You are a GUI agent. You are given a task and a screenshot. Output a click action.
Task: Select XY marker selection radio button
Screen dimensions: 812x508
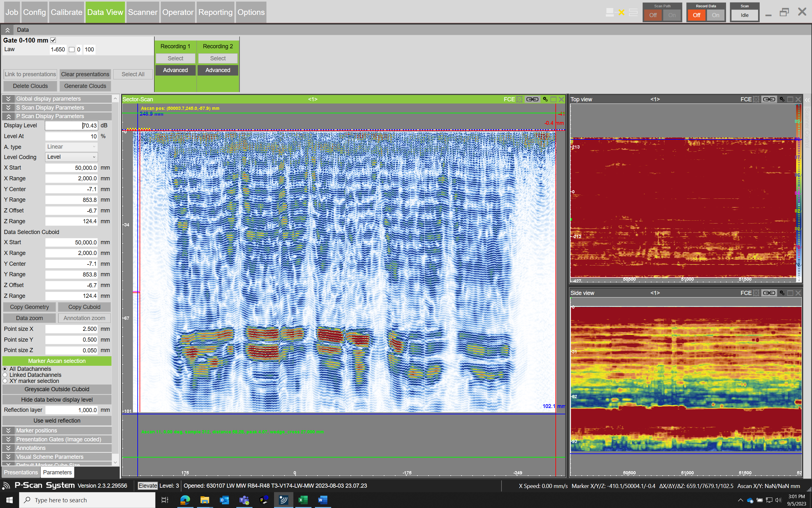click(5, 381)
